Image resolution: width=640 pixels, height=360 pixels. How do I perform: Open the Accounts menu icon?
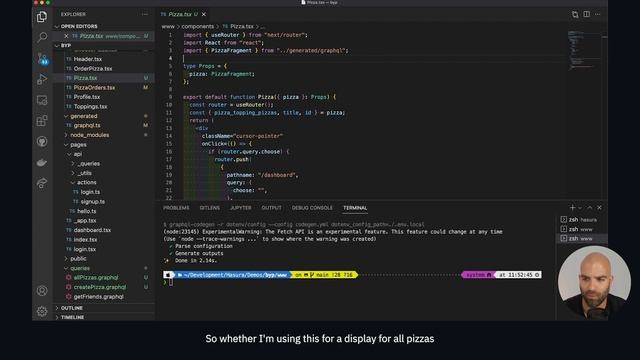[x=42, y=291]
